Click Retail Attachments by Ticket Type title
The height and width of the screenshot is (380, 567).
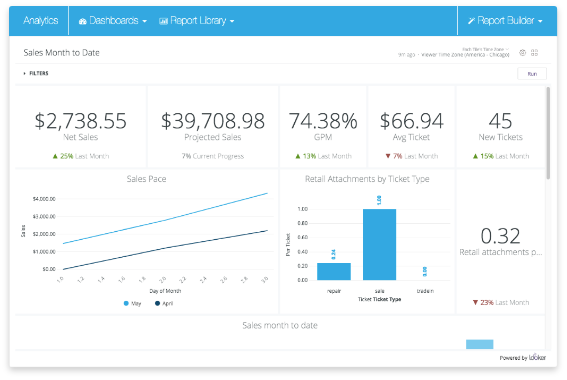367,179
